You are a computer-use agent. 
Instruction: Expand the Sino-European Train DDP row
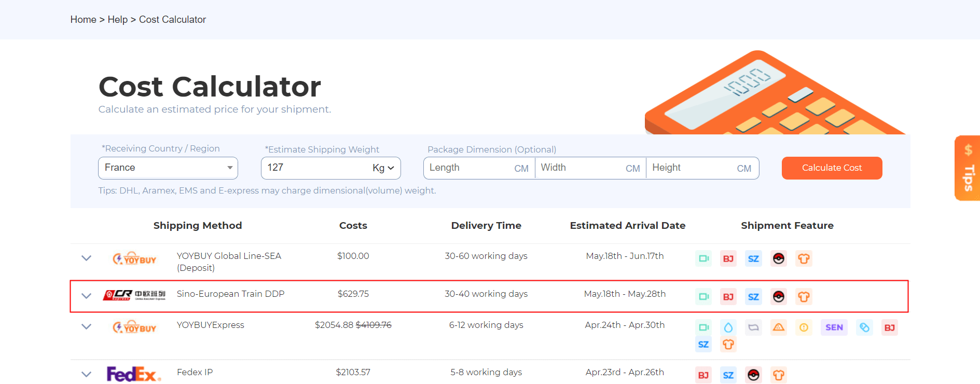pos(86,296)
